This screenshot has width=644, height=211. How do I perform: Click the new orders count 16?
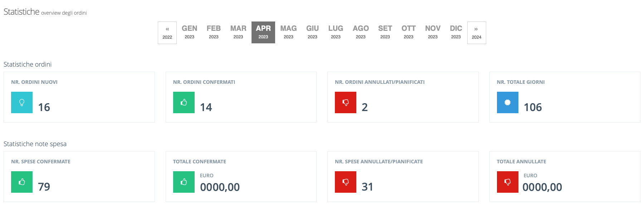[44, 107]
